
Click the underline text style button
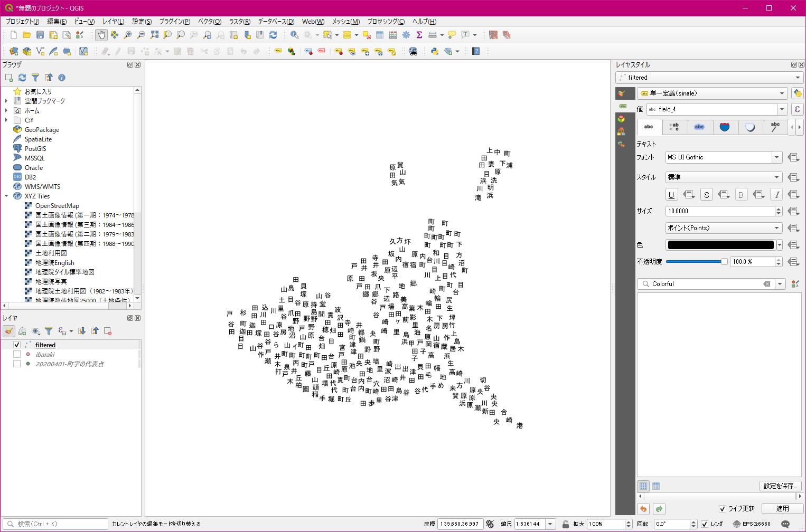click(x=671, y=195)
